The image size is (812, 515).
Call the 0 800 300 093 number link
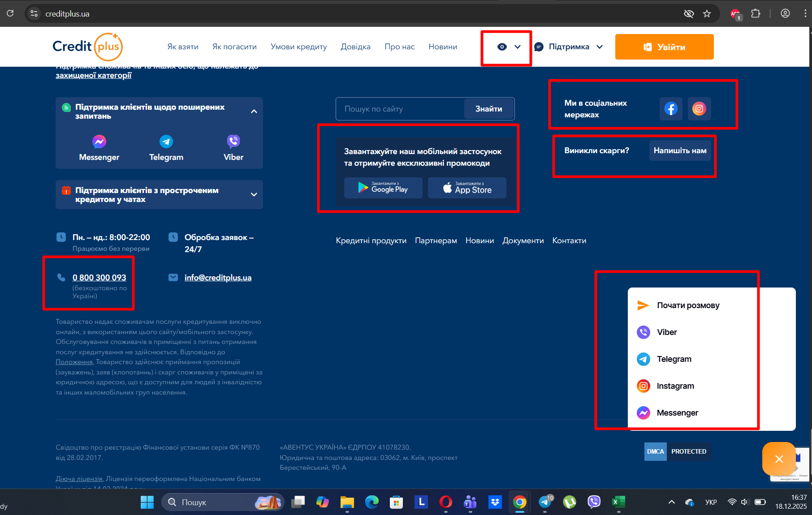[99, 278]
